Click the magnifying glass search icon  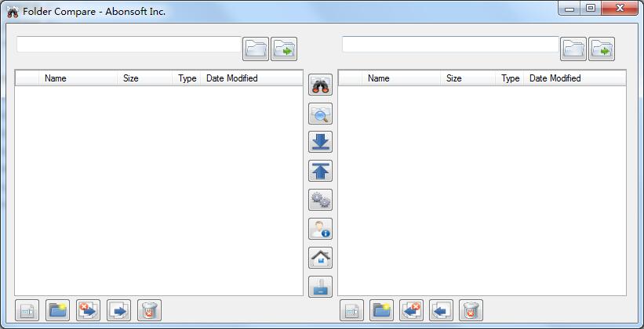[x=320, y=114]
